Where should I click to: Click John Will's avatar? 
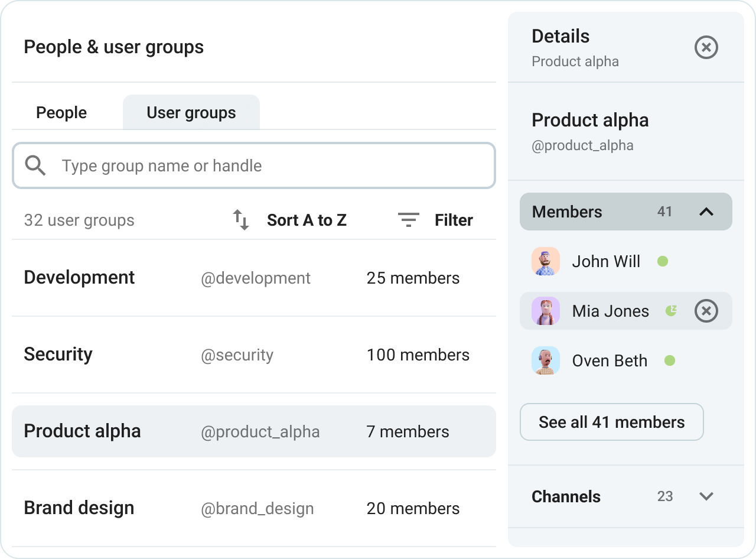(545, 261)
